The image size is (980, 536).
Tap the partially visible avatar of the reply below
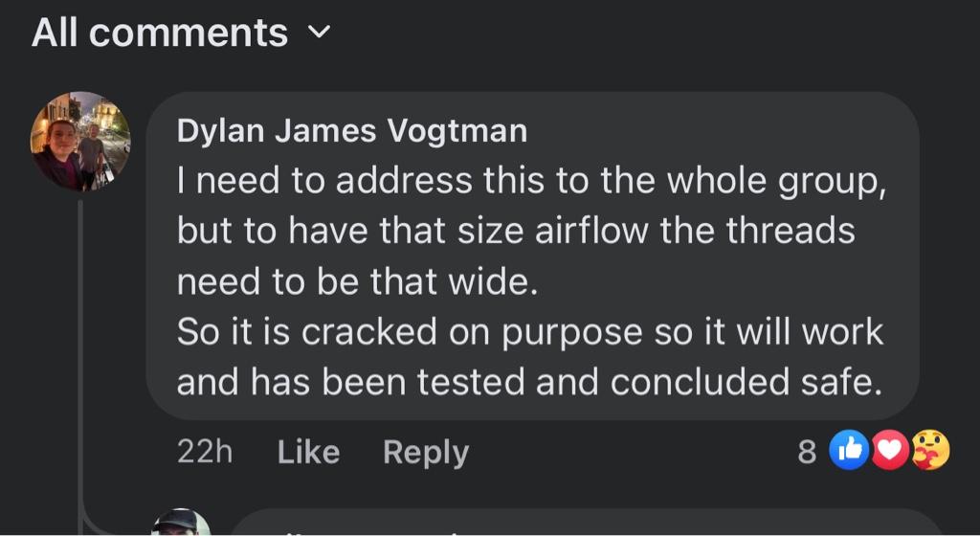coord(180,523)
